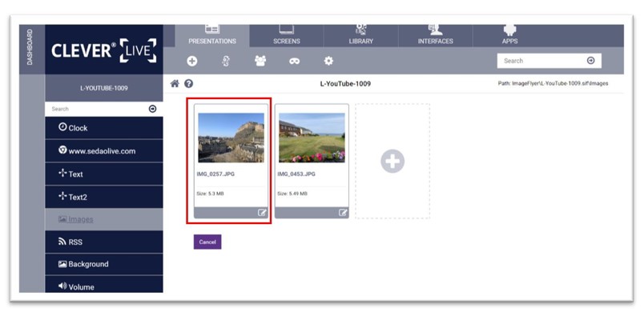This screenshot has height=316, width=644.
Task: Click the top search submit arrow
Action: 590,61
